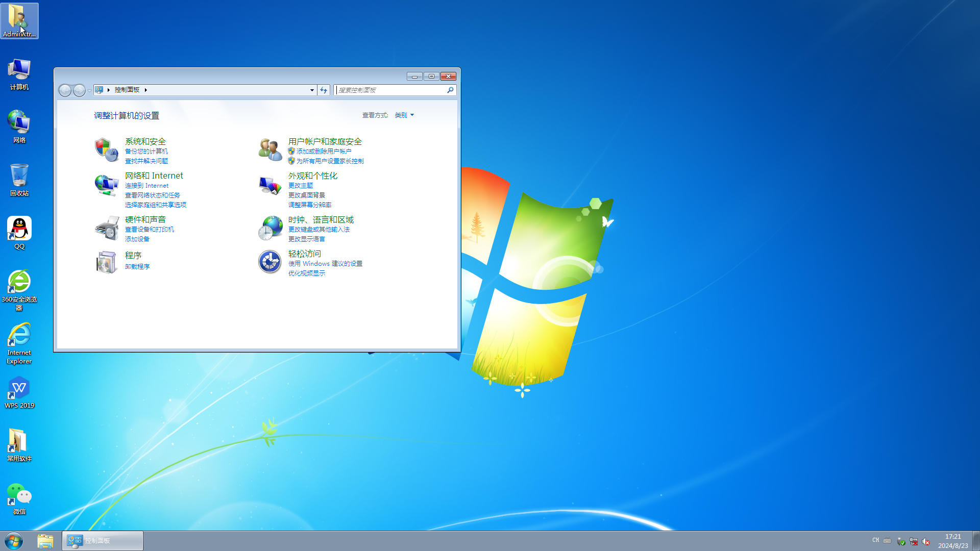Click 优化视频显示 link
The image size is (980, 551).
coord(307,273)
